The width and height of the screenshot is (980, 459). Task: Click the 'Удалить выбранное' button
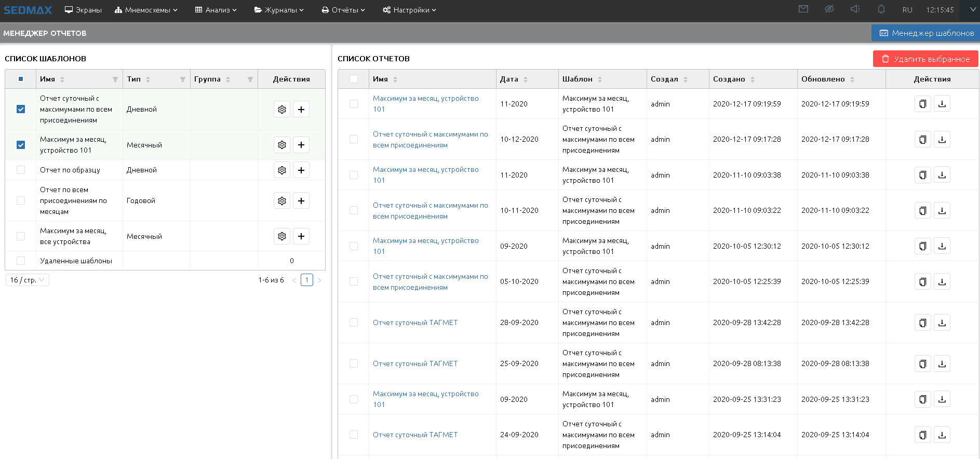[x=925, y=59]
